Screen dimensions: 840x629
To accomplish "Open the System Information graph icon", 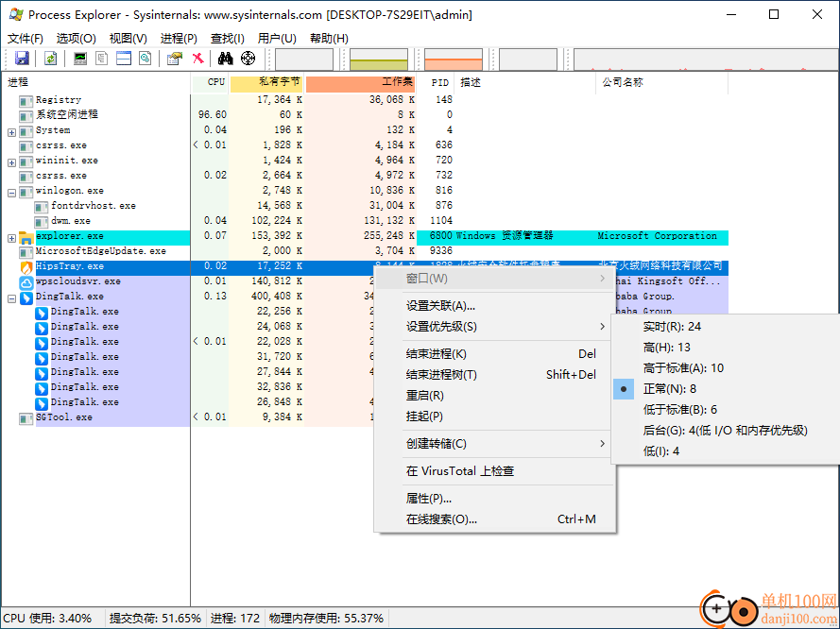I will (80, 58).
